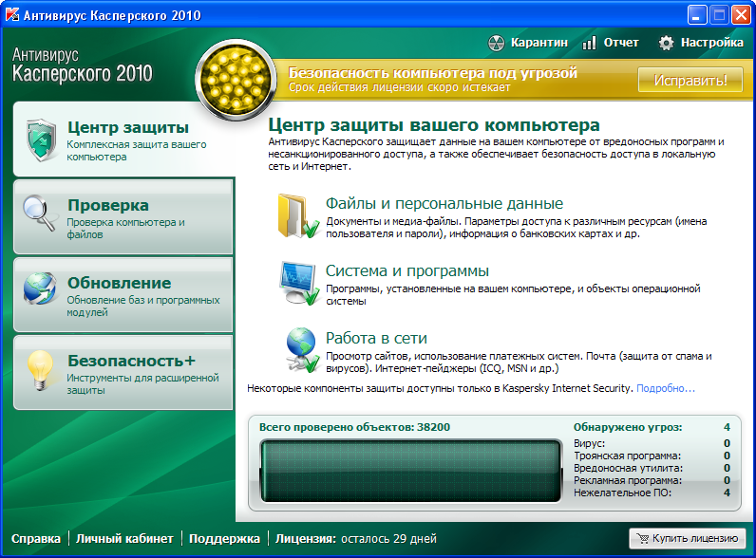This screenshot has height=558, width=756.
Task: Switch to the Обновление tab
Action: pyautogui.click(x=123, y=294)
